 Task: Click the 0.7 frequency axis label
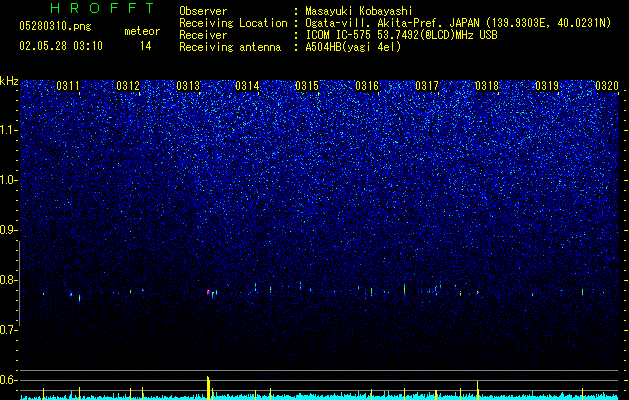pos(9,330)
